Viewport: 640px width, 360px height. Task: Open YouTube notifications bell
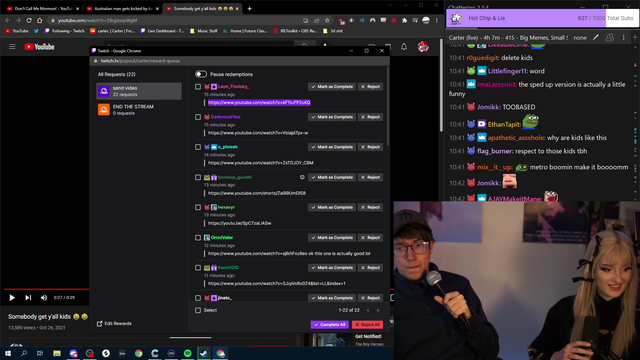pos(404,47)
